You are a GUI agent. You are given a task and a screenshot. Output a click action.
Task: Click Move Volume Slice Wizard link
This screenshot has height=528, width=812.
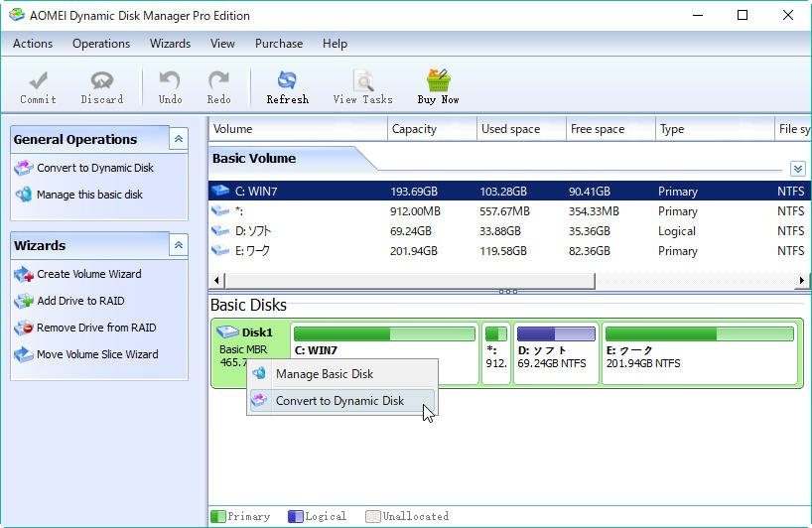click(97, 354)
